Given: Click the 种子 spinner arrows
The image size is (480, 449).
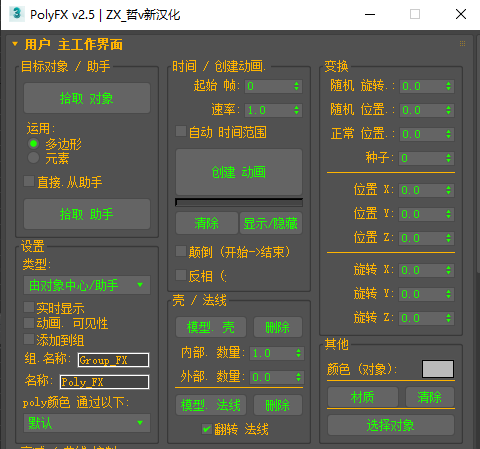Looking at the screenshot, I should pyautogui.click(x=449, y=158).
